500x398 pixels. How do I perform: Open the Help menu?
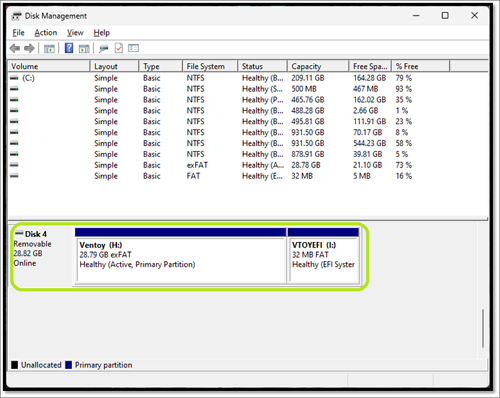[101, 33]
